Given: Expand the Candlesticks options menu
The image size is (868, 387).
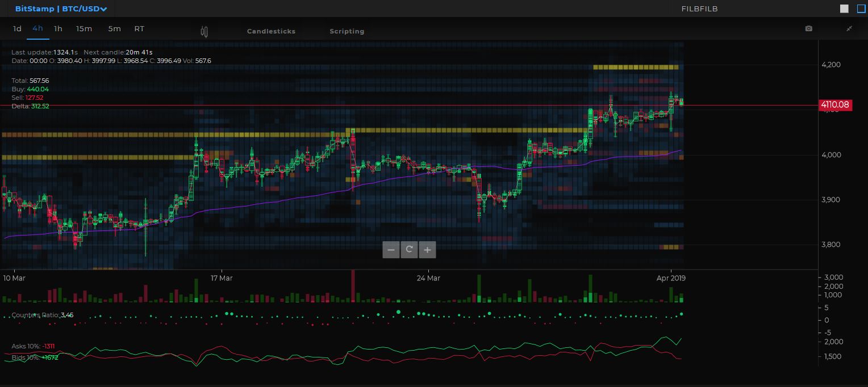Looking at the screenshot, I should 271,31.
